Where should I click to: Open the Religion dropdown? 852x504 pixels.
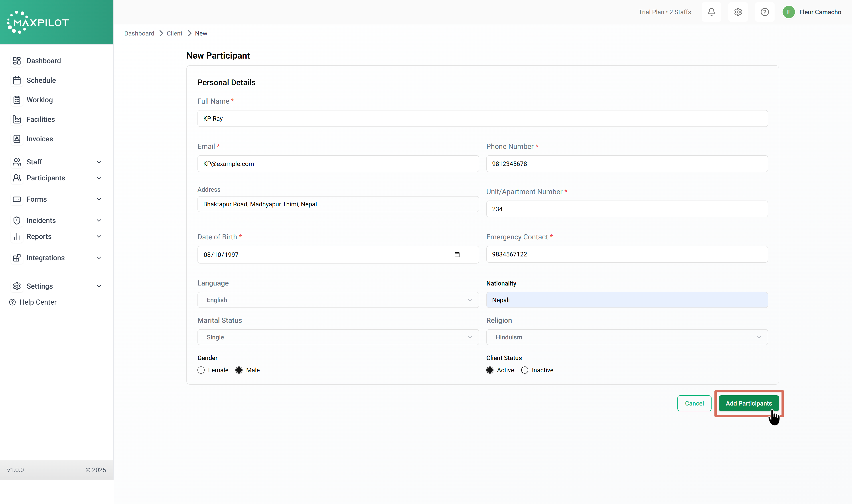(x=627, y=337)
